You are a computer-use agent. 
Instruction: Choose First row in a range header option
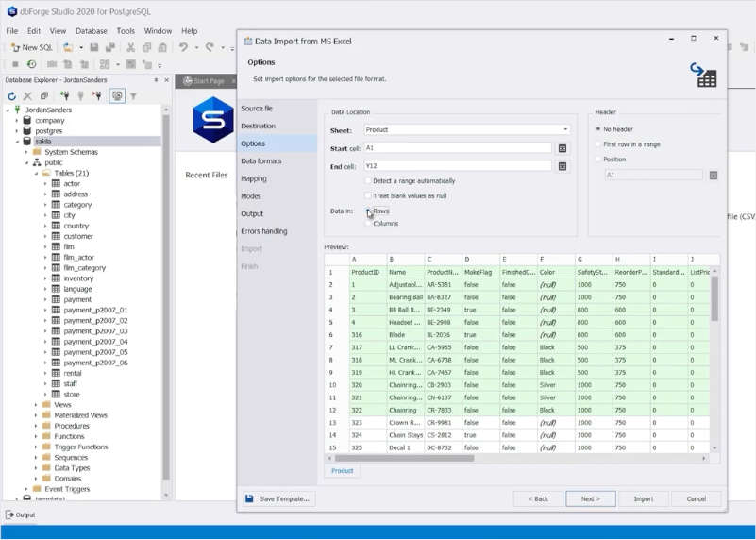pos(598,144)
